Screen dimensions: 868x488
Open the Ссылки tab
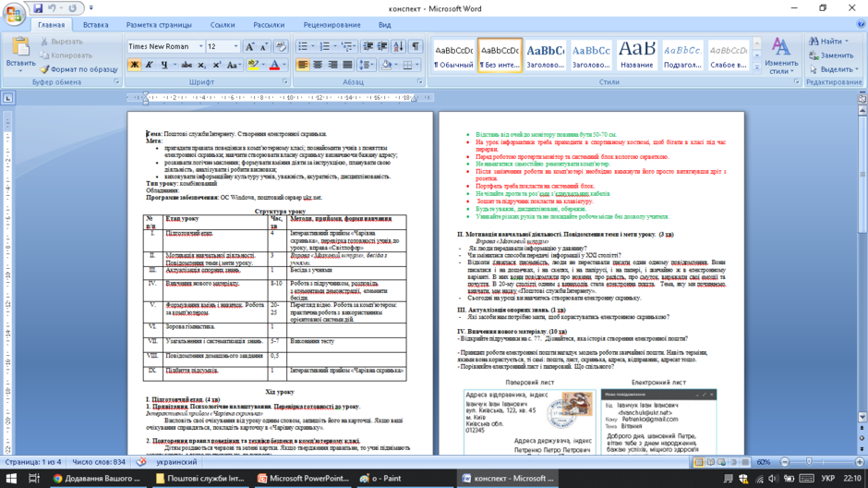point(223,25)
